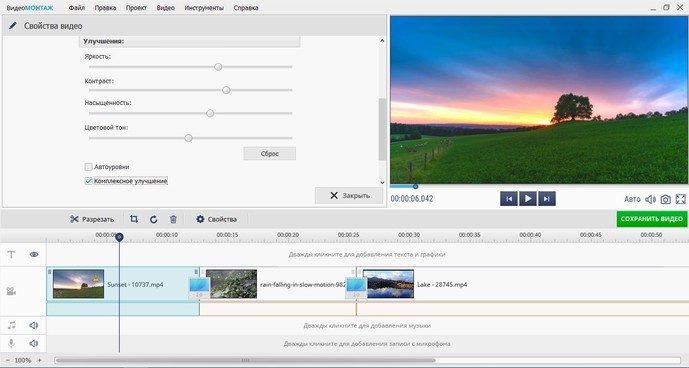Image resolution: width=689 pixels, height=368 pixels.
Task: Toggle text track visibility eye
Action: point(34,255)
